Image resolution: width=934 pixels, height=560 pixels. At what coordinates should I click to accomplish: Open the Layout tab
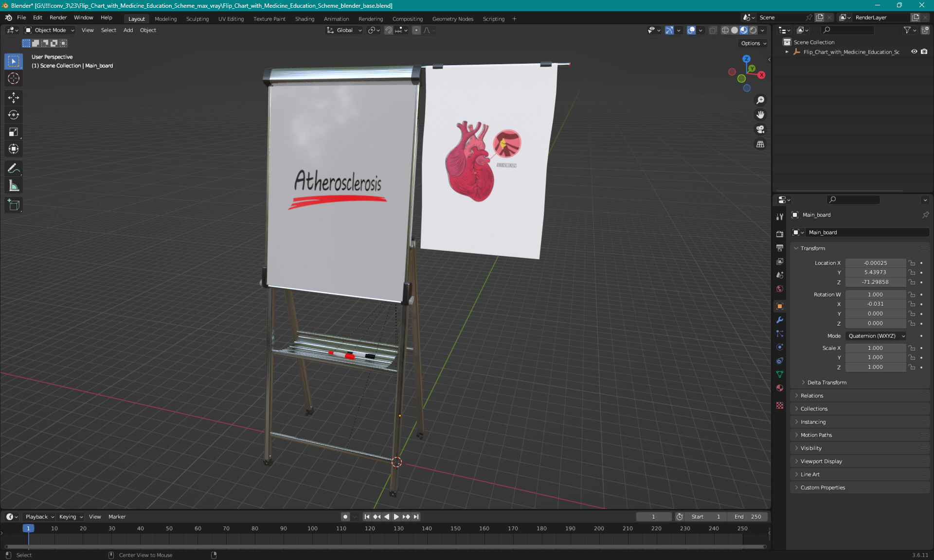coord(136,18)
